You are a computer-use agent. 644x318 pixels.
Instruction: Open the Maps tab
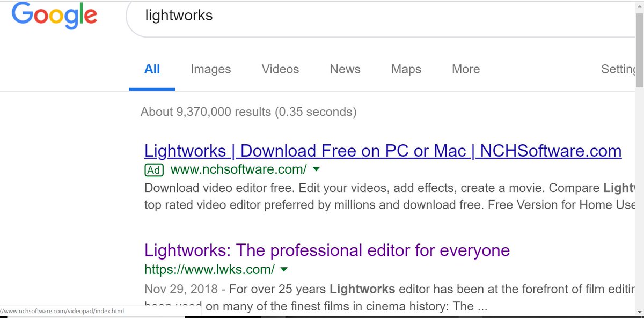pos(406,69)
